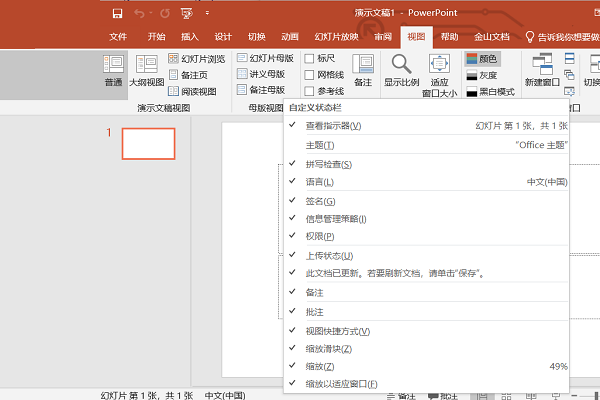Open the 视图 View ribbon tab
This screenshot has width=600, height=400.
click(417, 36)
